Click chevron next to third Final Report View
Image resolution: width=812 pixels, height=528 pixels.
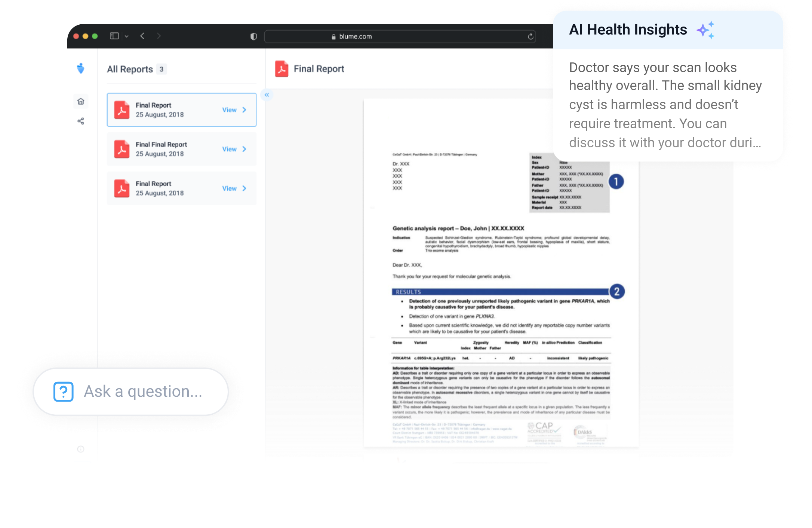[x=244, y=188]
